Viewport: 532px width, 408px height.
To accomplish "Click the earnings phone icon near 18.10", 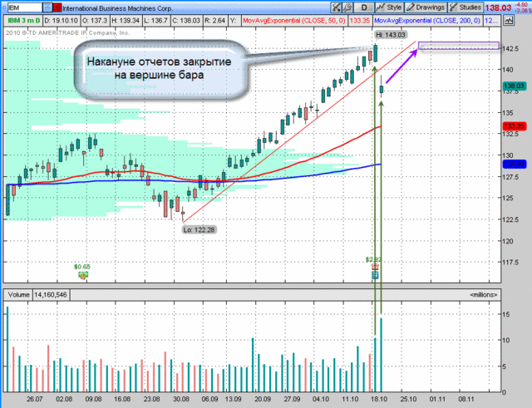I will (x=375, y=267).
